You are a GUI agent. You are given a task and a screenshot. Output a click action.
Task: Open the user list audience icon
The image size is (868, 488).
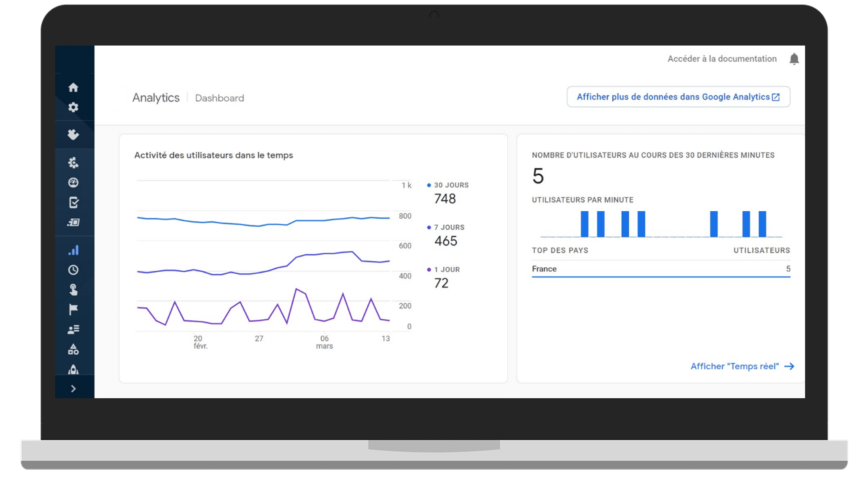73,329
